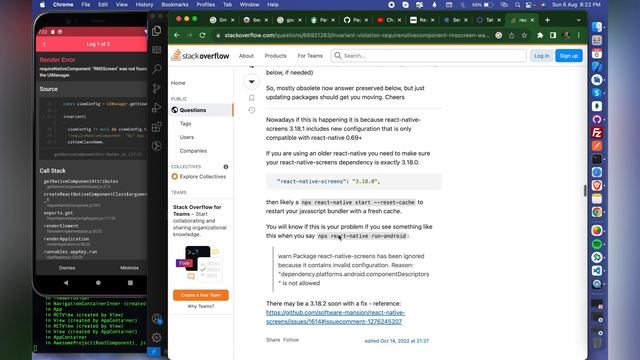
Task: Open new Chrome tab plus button
Action: pos(547,20)
